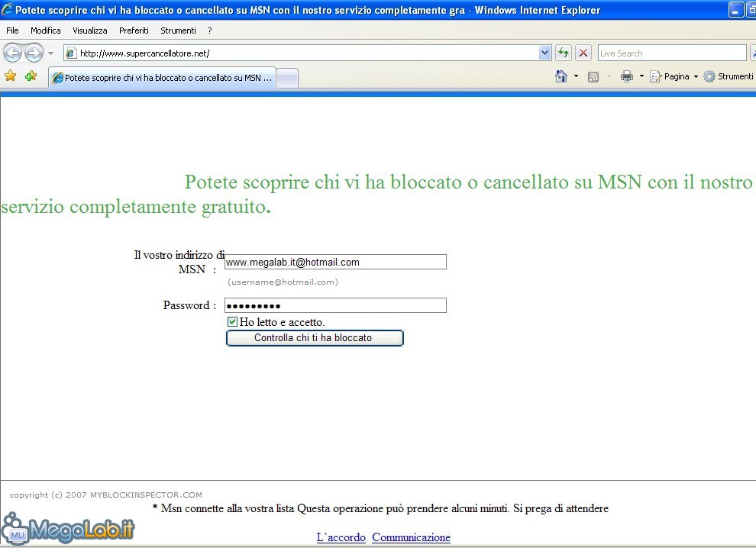Open the Visualizza menu

point(89,31)
